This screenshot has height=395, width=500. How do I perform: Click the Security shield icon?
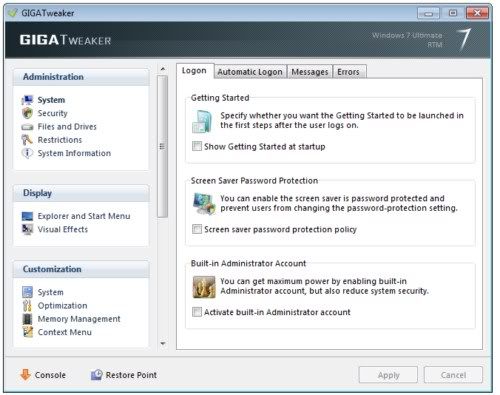pyautogui.click(x=27, y=113)
